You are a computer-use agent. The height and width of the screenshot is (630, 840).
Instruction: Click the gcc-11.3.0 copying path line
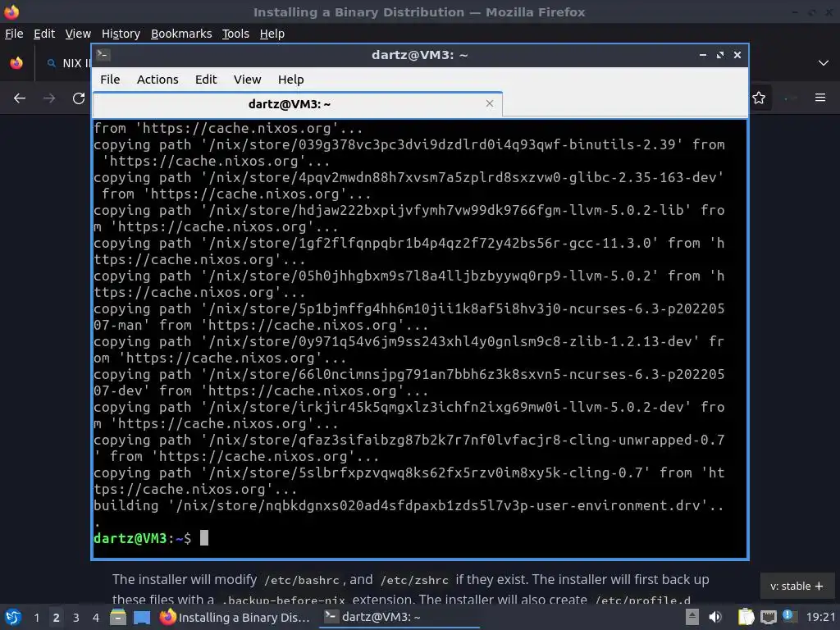(409, 251)
